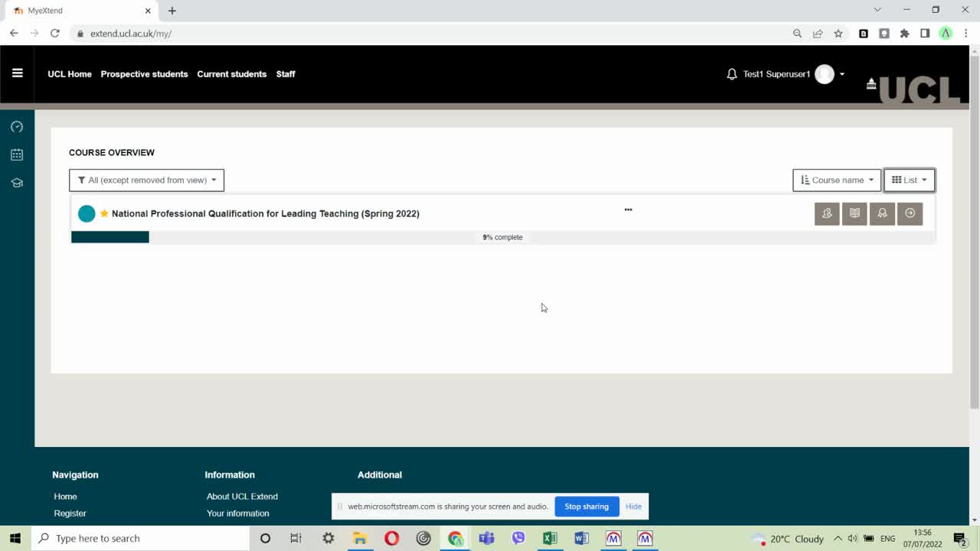The width and height of the screenshot is (980, 551).
Task: Open the dashboard gauge icon in sidebar
Action: (17, 127)
